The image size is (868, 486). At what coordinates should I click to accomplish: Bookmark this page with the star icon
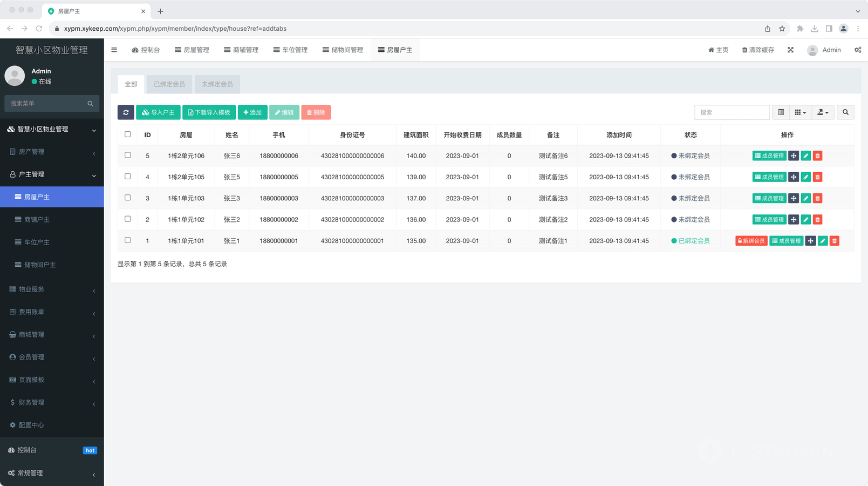782,29
